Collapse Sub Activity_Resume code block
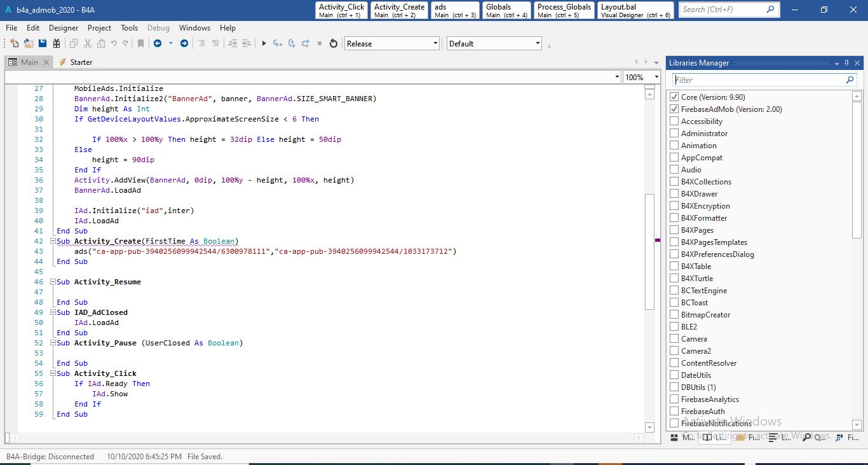 [x=52, y=282]
